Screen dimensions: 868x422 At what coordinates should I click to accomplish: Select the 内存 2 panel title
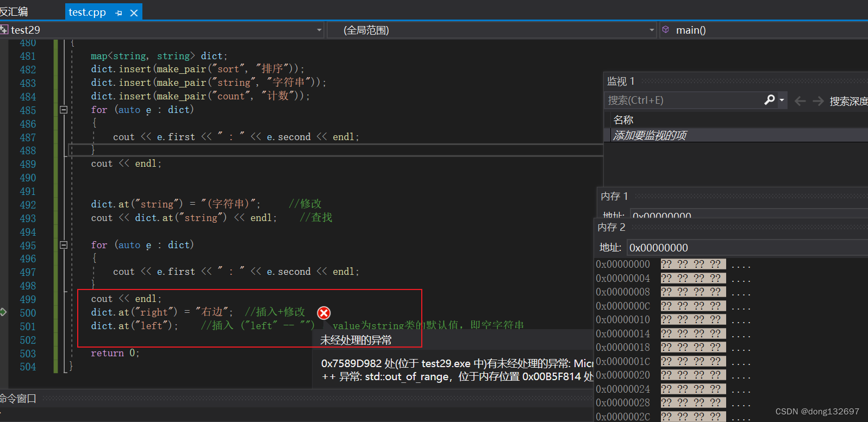tap(611, 227)
